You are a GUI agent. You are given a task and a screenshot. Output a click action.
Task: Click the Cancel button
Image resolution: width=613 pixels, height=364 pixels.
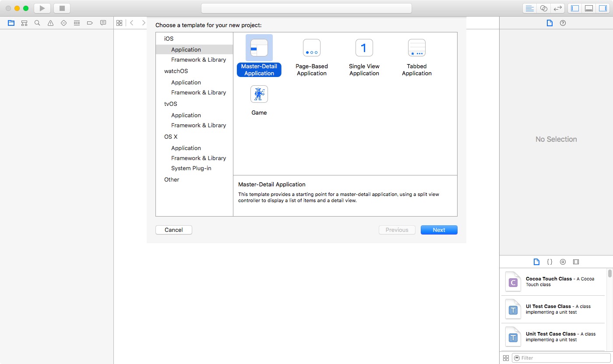point(174,230)
